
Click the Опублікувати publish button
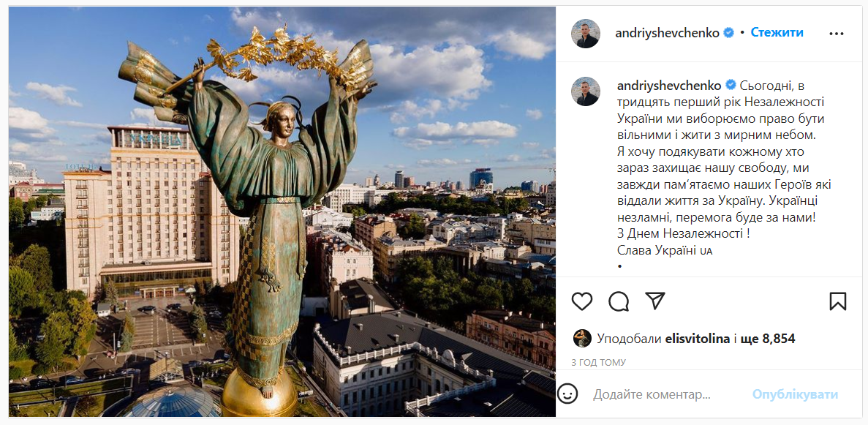(795, 394)
